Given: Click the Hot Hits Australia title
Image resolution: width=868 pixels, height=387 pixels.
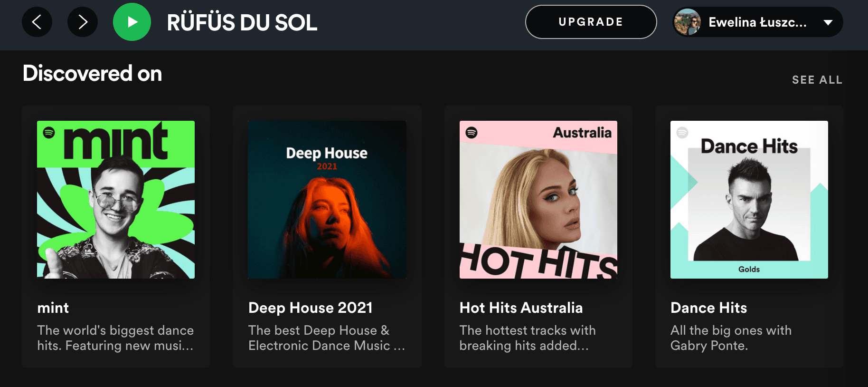Looking at the screenshot, I should tap(521, 308).
